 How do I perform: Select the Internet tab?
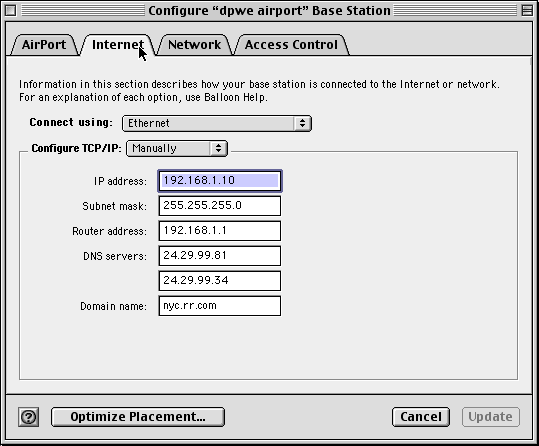coord(118,45)
